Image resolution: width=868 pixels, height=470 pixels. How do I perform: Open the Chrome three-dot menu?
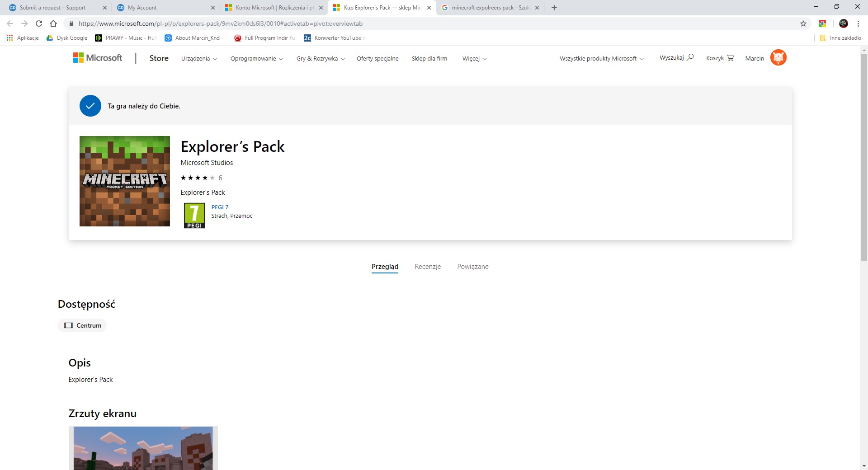(x=858, y=23)
